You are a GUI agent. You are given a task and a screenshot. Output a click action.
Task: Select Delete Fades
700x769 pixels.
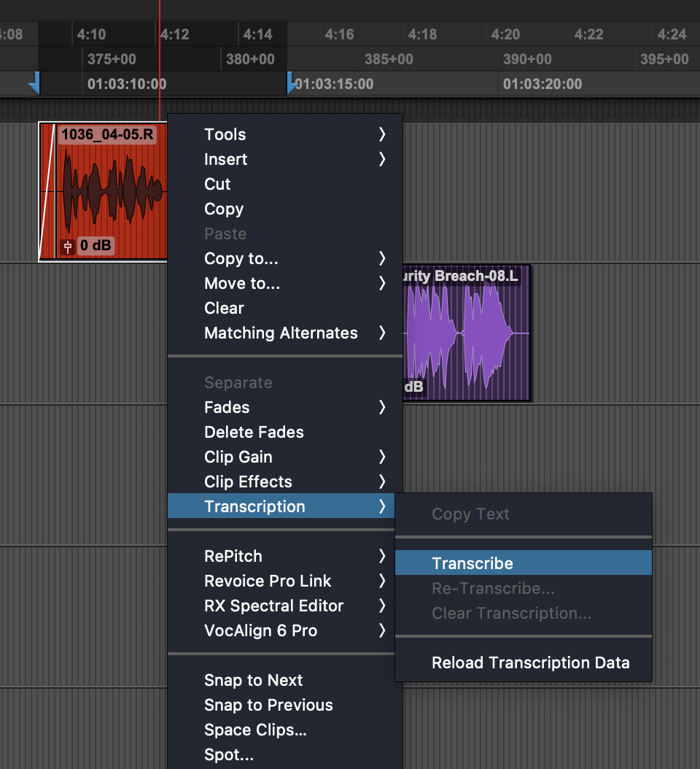[285, 432]
